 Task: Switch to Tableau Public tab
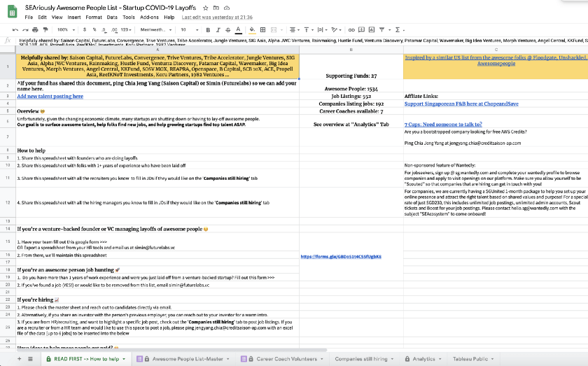click(473, 359)
